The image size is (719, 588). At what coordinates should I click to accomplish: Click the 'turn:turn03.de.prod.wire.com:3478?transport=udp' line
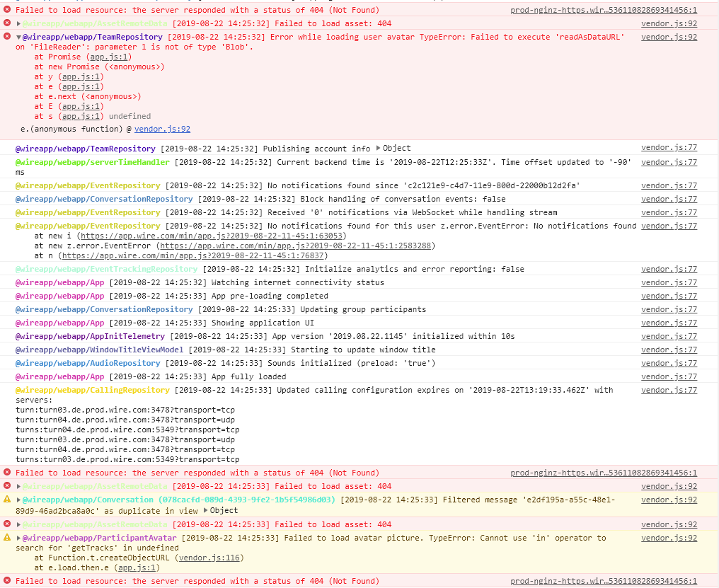tap(125, 439)
